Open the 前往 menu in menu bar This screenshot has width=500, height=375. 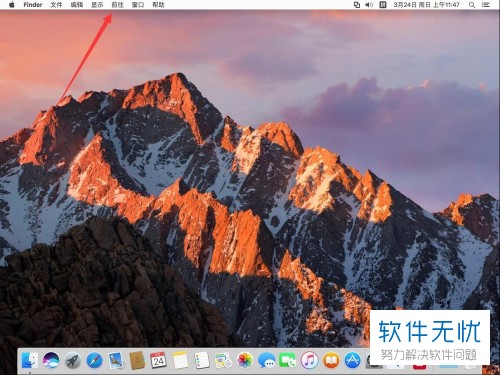pos(117,5)
